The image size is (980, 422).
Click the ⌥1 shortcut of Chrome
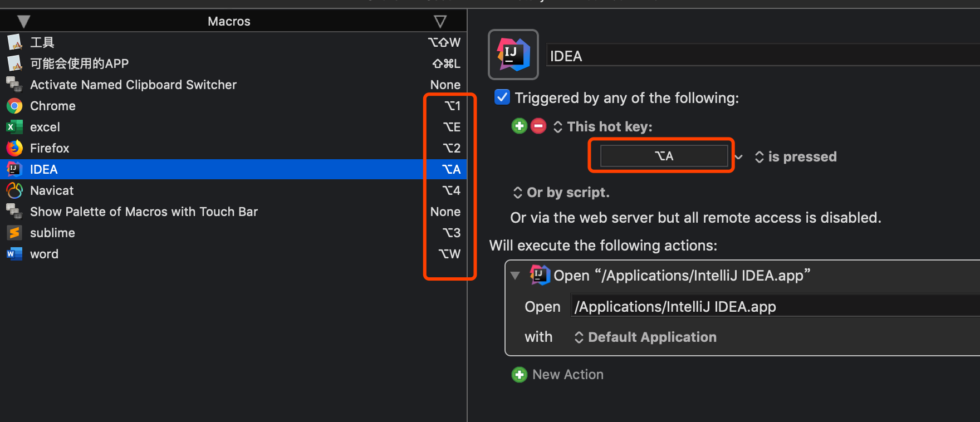tap(452, 106)
